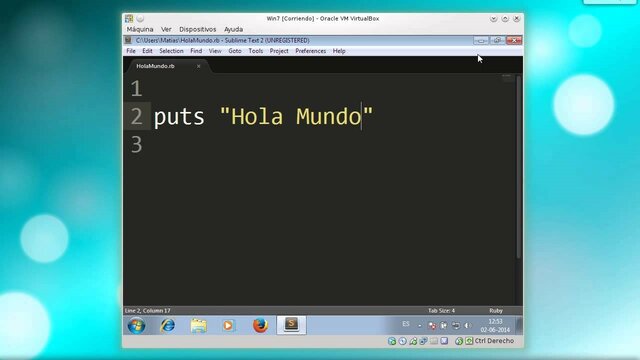Viewport: 640px width, 360px height.
Task: Open Windows Media Player taskbar icon
Action: (228, 326)
